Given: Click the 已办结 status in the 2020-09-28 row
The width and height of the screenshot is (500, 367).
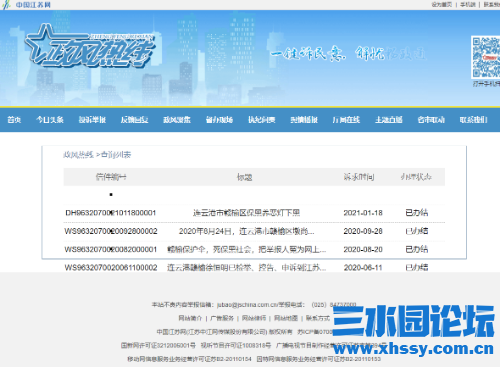Looking at the screenshot, I should click(x=417, y=231).
